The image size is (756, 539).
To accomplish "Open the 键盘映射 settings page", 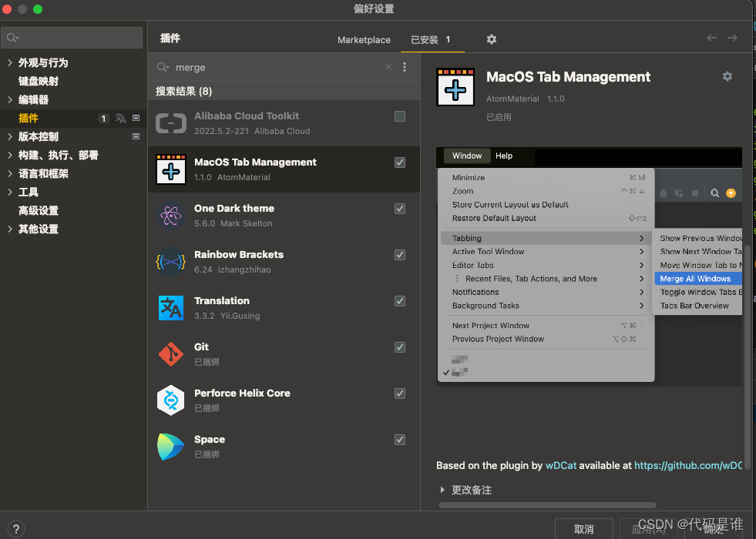I will [x=38, y=81].
